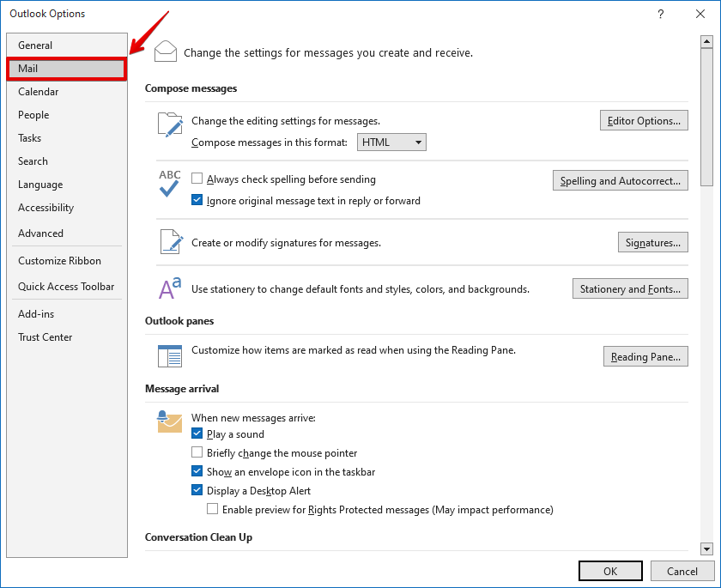The image size is (721, 588).
Task: Click the Outlook panes section heading
Action: click(x=179, y=321)
